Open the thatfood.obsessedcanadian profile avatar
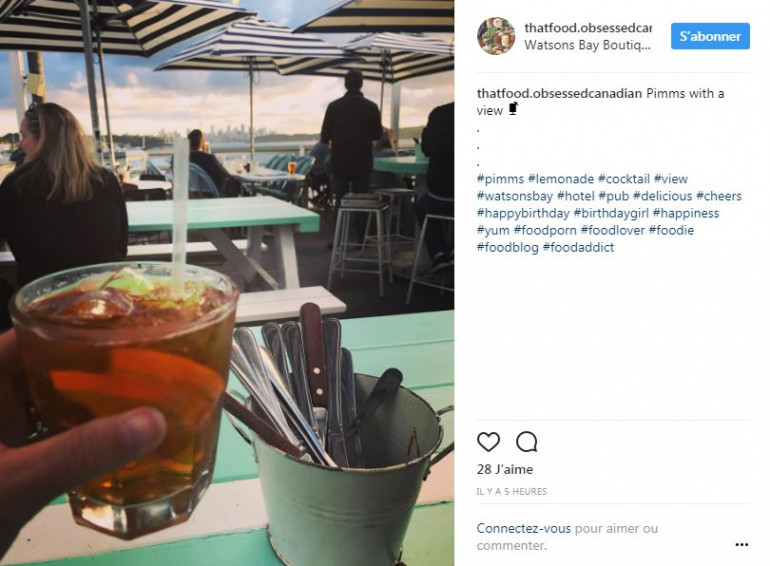This screenshot has width=770, height=566. pos(496,36)
